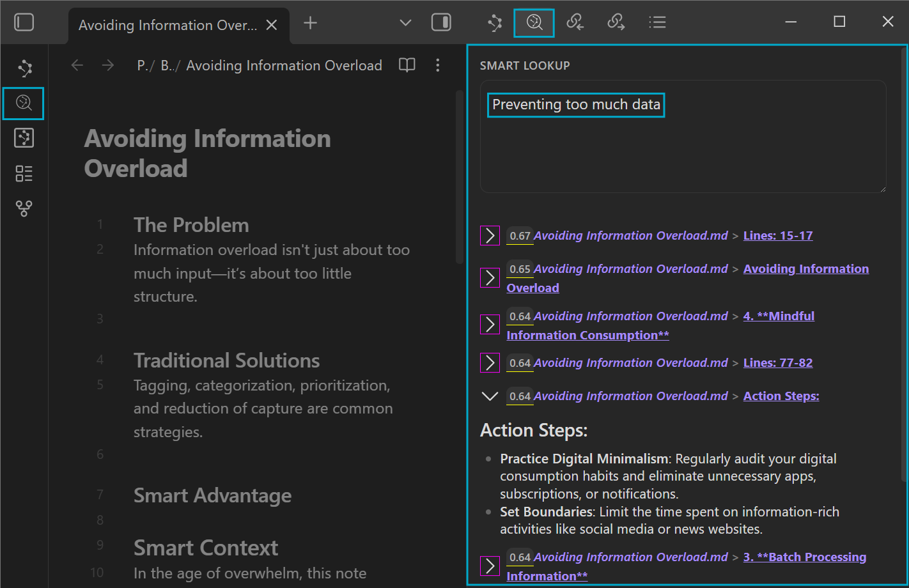Open the note's more options menu
Screen dimensions: 909x588
click(438, 65)
